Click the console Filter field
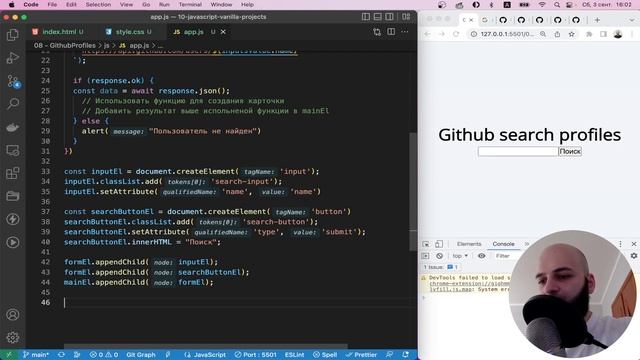 (x=503, y=256)
